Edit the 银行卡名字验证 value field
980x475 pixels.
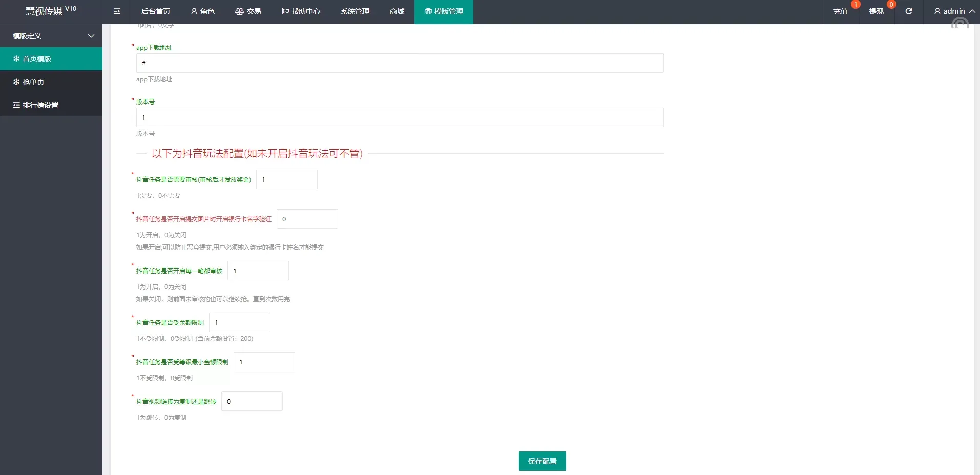pos(307,219)
